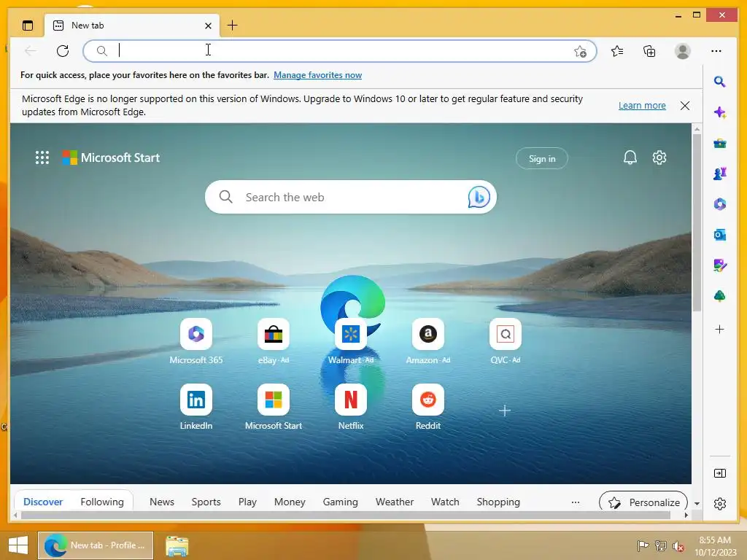The height and width of the screenshot is (560, 747).
Task: Click the Edge New tab taskbar button
Action: pyautogui.click(x=96, y=545)
